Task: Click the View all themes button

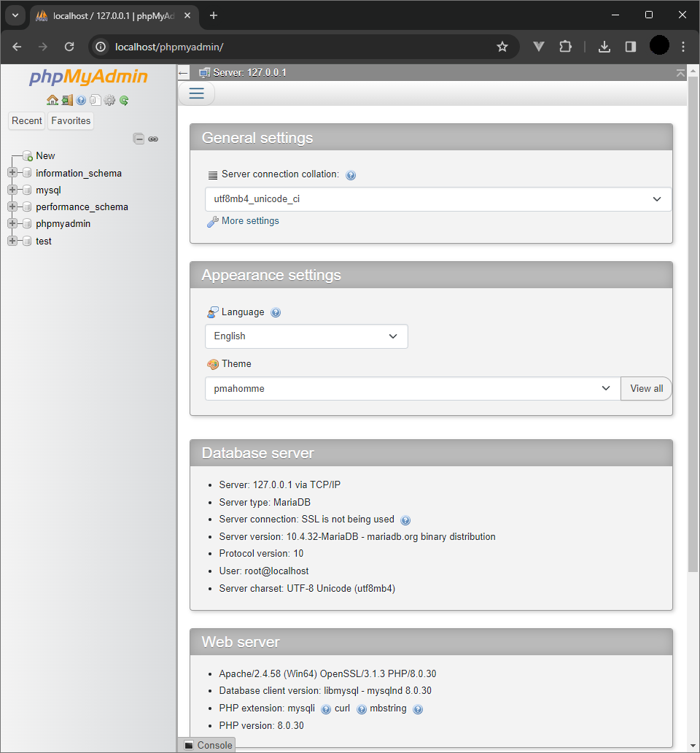Action: point(646,388)
